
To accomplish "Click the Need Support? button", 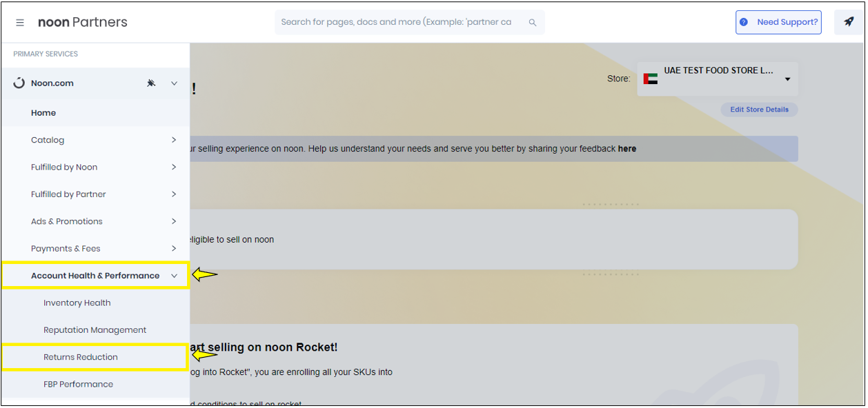I will pos(778,22).
